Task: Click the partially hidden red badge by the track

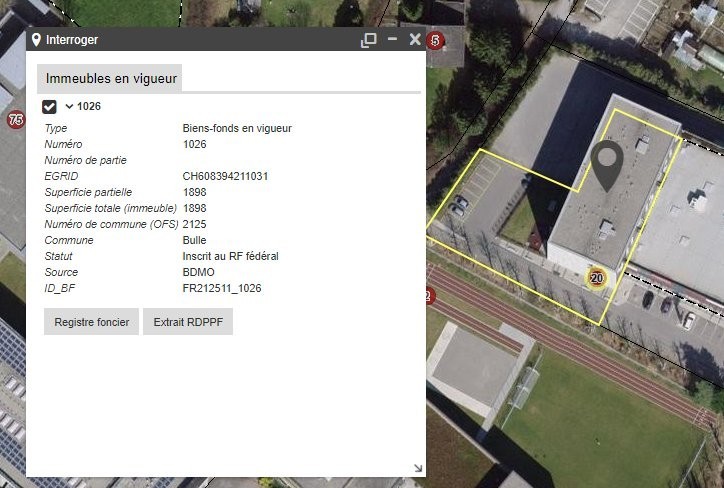Action: point(429,296)
